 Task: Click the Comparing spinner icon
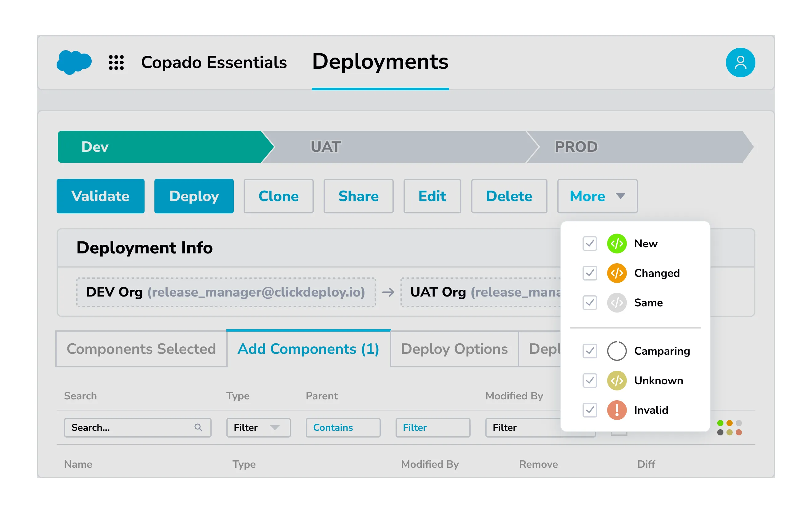click(x=616, y=351)
